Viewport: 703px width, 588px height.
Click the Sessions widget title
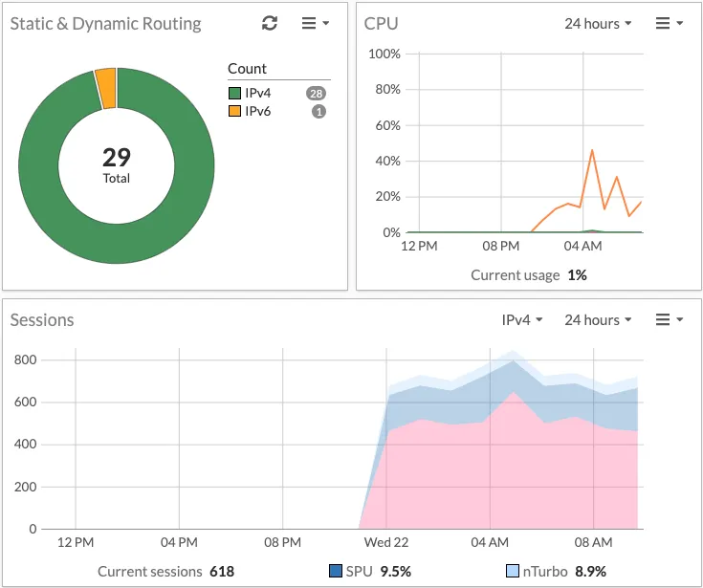point(42,320)
